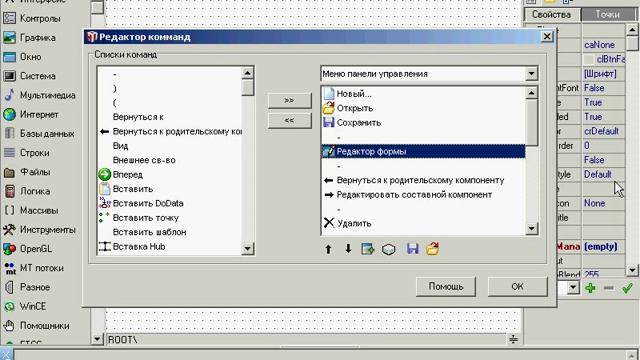
Task: Click the box-shaped icon below command list
Action: (x=389, y=249)
